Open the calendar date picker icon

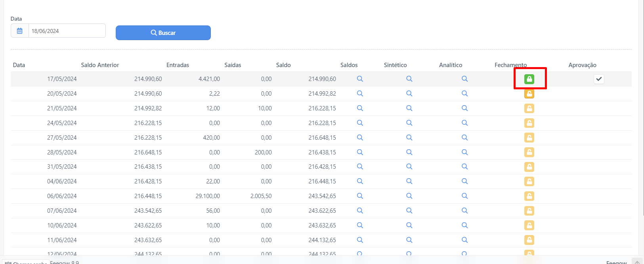pyautogui.click(x=20, y=31)
